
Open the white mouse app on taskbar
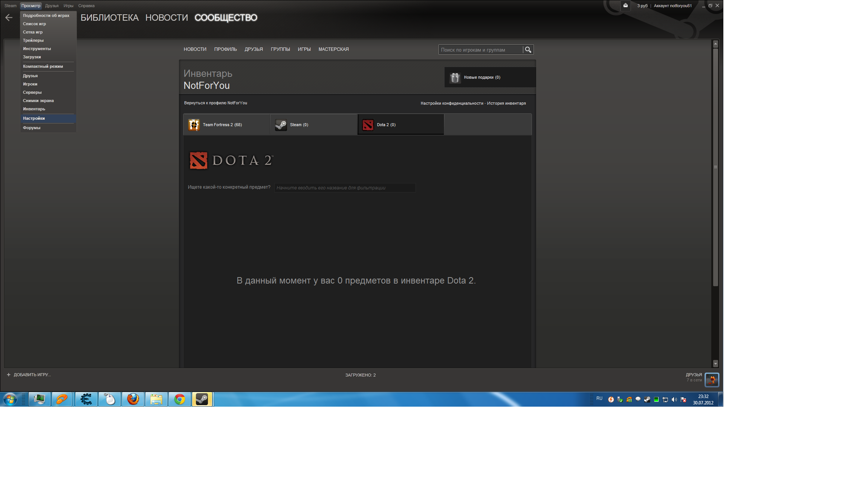(x=110, y=399)
